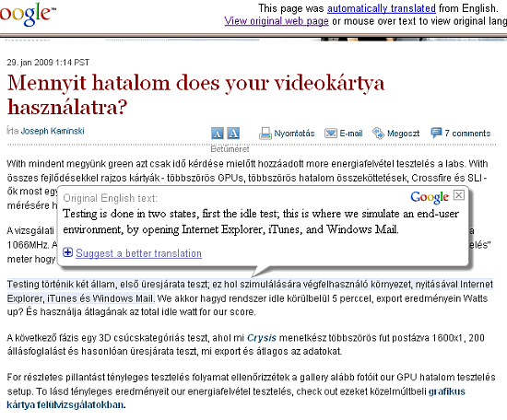Click the Nyomtatás print link
The height and width of the screenshot is (420, 507).
click(294, 134)
